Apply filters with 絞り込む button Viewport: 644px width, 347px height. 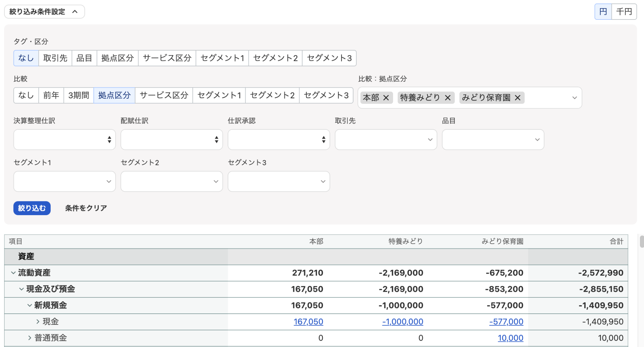32,208
